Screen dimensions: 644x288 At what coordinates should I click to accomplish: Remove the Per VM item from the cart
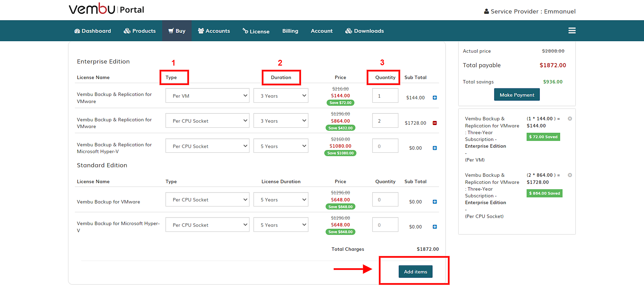[x=570, y=119]
